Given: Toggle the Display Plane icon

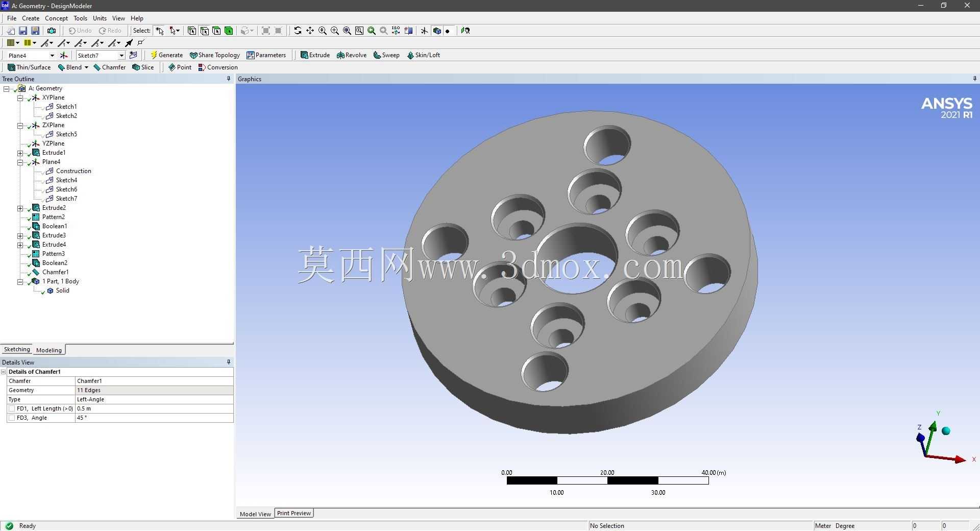Looking at the screenshot, I should 424,31.
